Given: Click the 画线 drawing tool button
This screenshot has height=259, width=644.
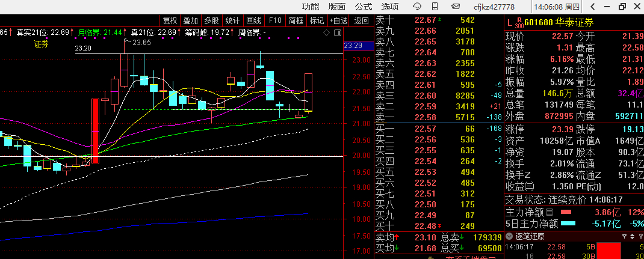Looking at the screenshot, I should point(253,20).
